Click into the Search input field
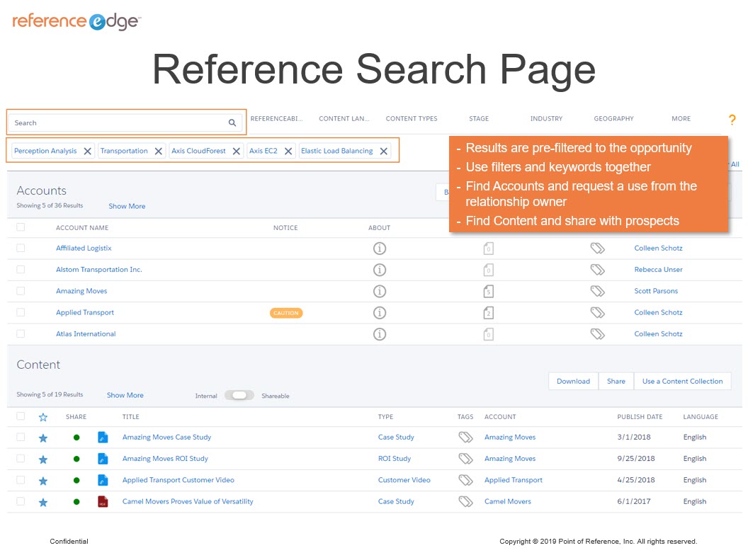 pyautogui.click(x=117, y=123)
